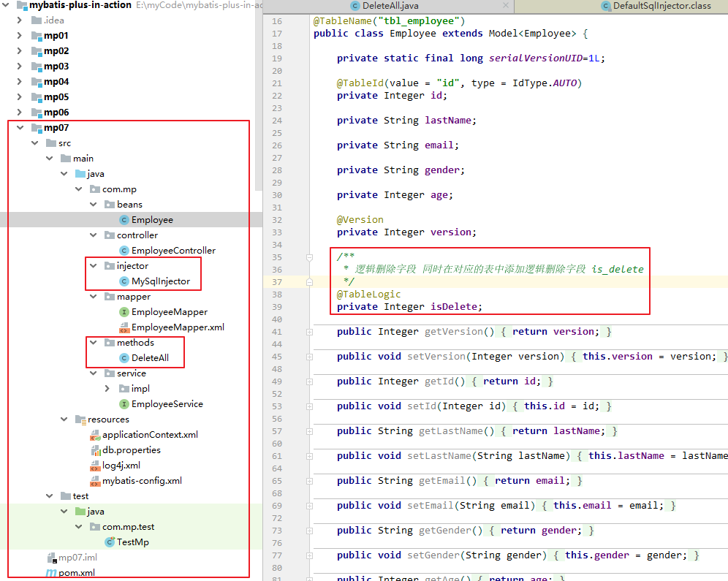Select the mybatis-plus-in-action project root
This screenshot has height=581, width=728.
tap(80, 5)
